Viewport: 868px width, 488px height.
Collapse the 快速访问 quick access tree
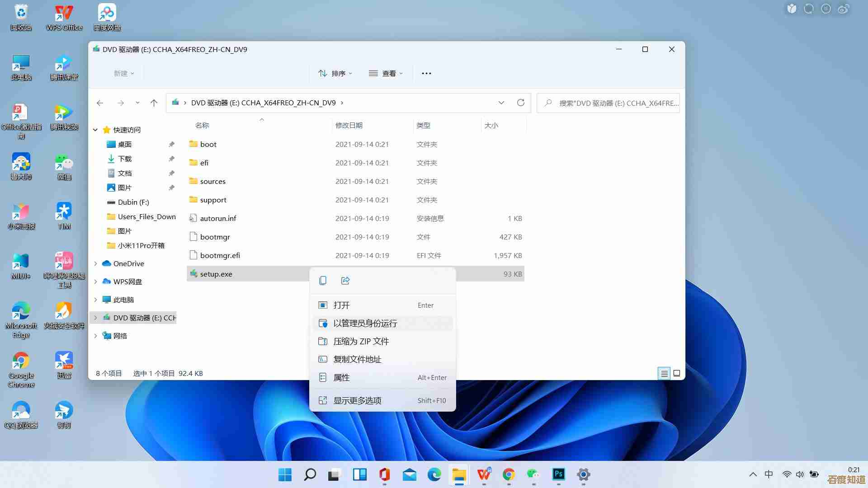click(x=95, y=130)
